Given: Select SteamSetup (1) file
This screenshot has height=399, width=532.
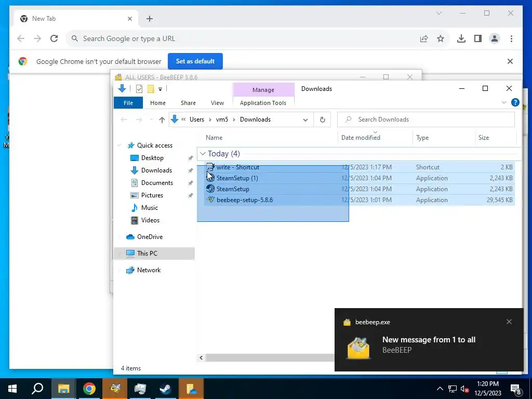Looking at the screenshot, I should tap(237, 178).
